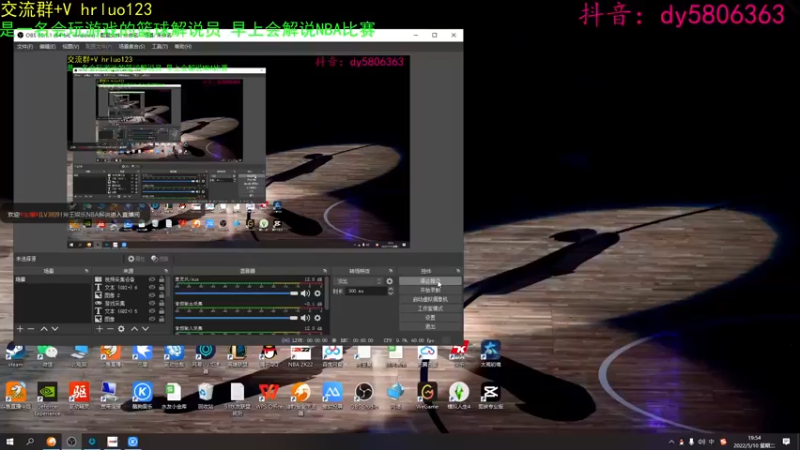Image resolution: width=800 pixels, height=450 pixels.
Task: Toggle lock on 文本 (GDI+) 6 source
Action: [x=162, y=287]
